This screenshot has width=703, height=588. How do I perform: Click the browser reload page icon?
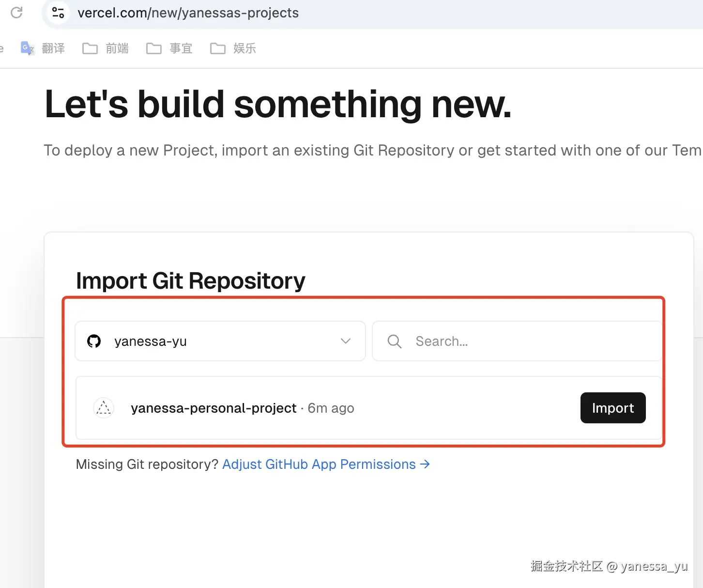16,13
